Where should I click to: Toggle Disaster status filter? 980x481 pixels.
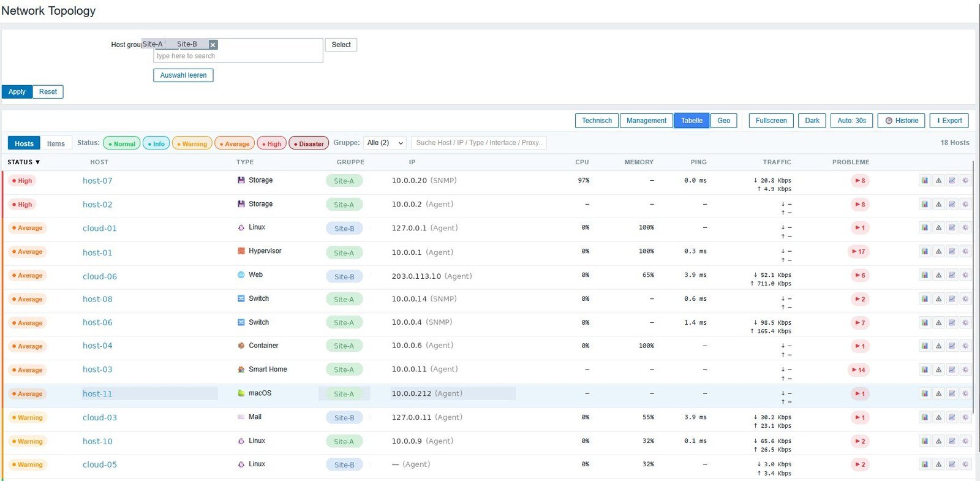[x=309, y=143]
